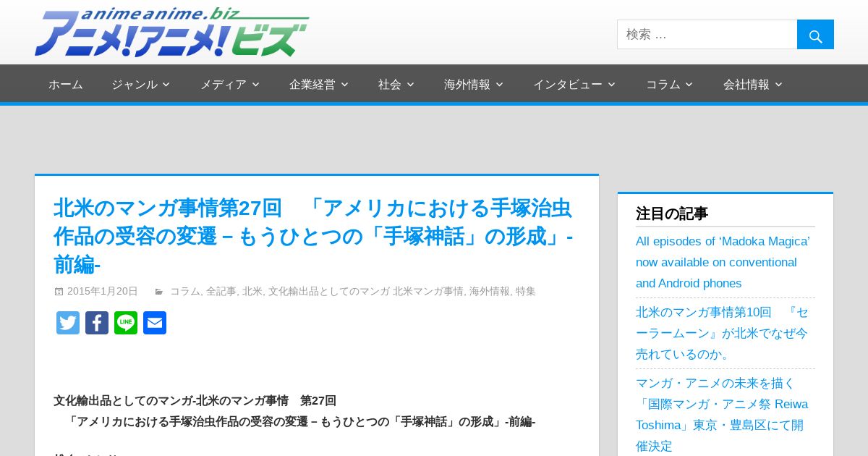Expand the 社会 dropdown chevron
Viewport: 868px width, 456px height.
coord(410,85)
